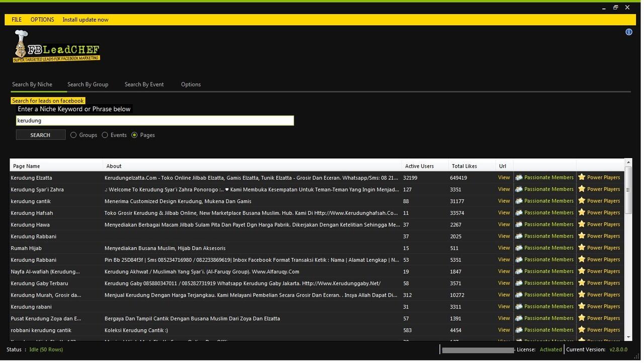Sort by Active Users column header
Image resolution: width=644 pixels, height=364 pixels.
(425, 166)
